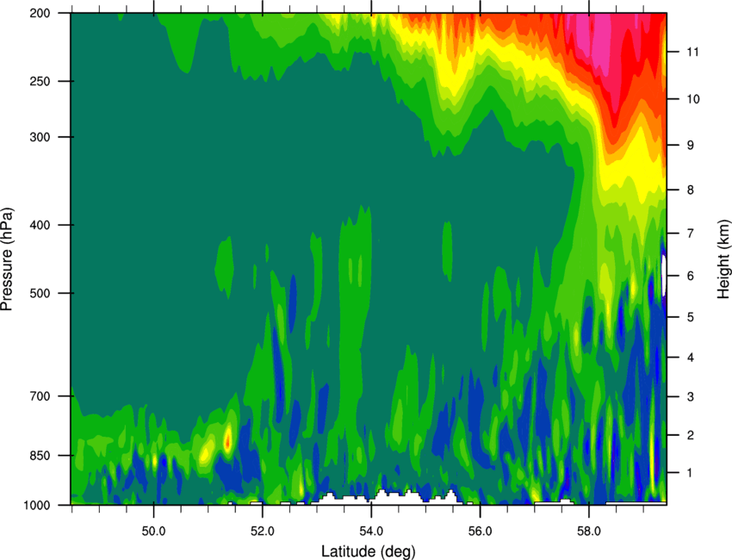Click the 2 km height tick label
The image size is (732, 560).
click(691, 435)
